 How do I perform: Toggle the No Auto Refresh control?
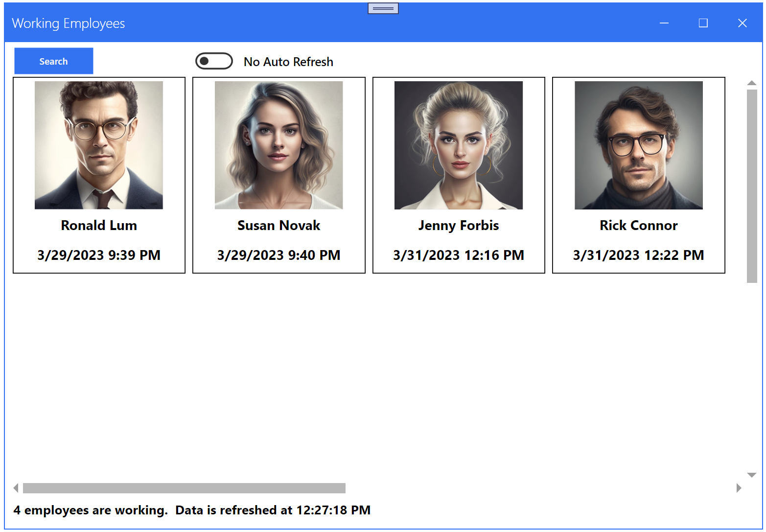click(x=214, y=61)
